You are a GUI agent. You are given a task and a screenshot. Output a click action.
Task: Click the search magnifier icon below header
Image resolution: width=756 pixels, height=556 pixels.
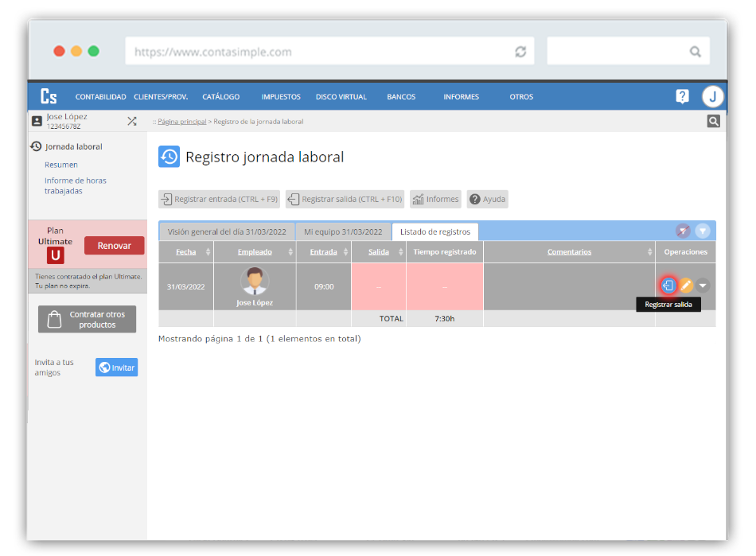pos(714,121)
